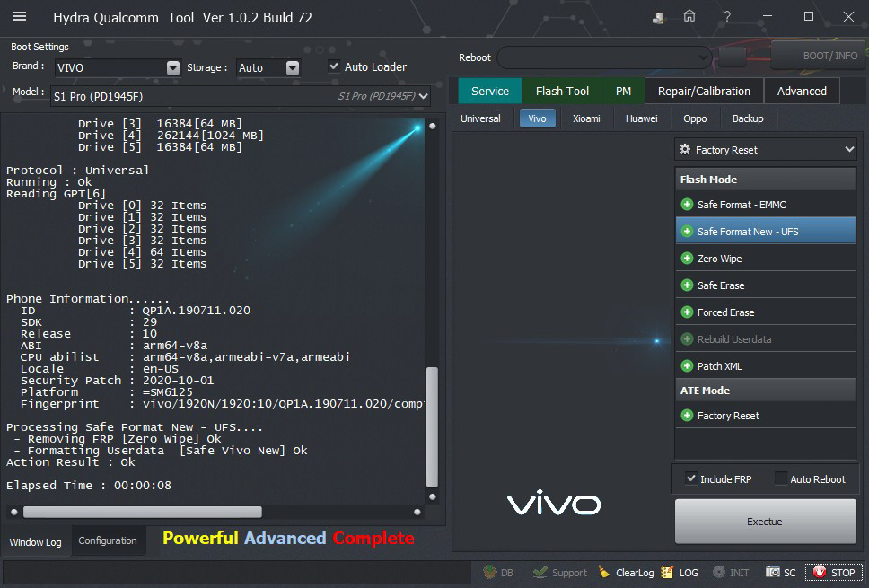Select the Huawei sub-tab
869x588 pixels.
pyautogui.click(x=641, y=118)
